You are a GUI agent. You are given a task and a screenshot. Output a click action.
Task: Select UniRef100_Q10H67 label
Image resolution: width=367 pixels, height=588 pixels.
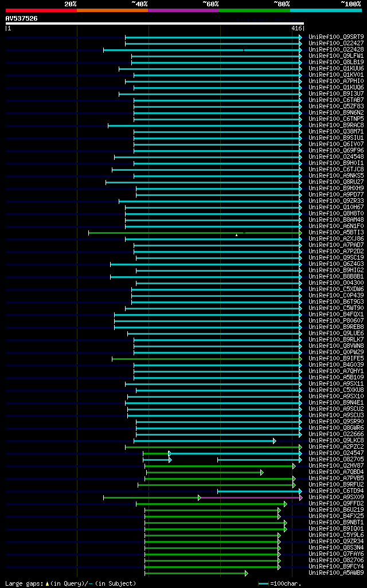tap(336, 207)
